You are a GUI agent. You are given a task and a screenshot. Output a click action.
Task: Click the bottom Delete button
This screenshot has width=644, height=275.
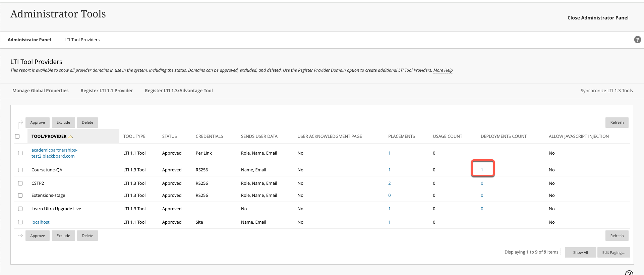[x=87, y=236]
